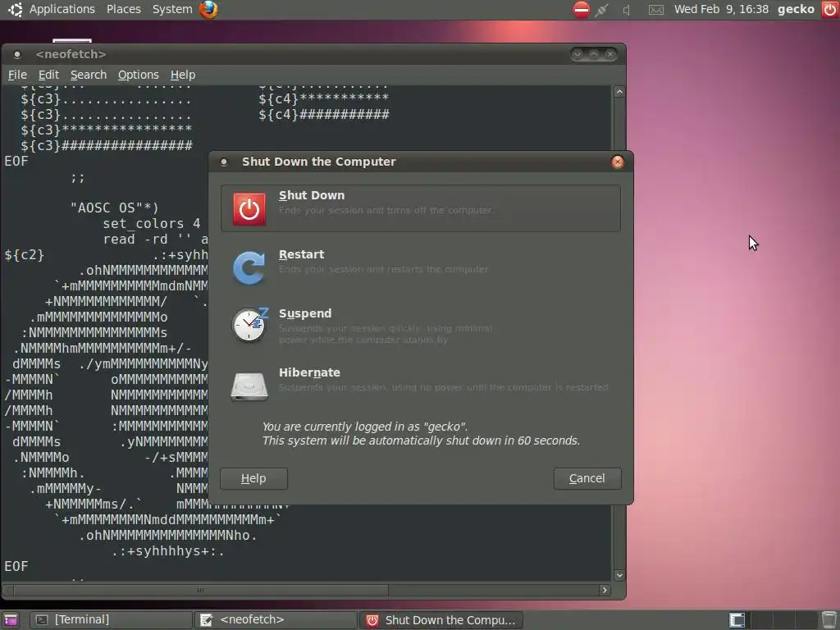
Task: Open the Help menu in neofetch editor
Action: pyautogui.click(x=183, y=75)
